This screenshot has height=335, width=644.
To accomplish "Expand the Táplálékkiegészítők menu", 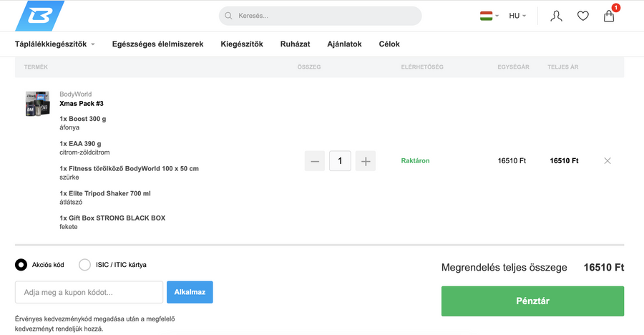I will (55, 44).
